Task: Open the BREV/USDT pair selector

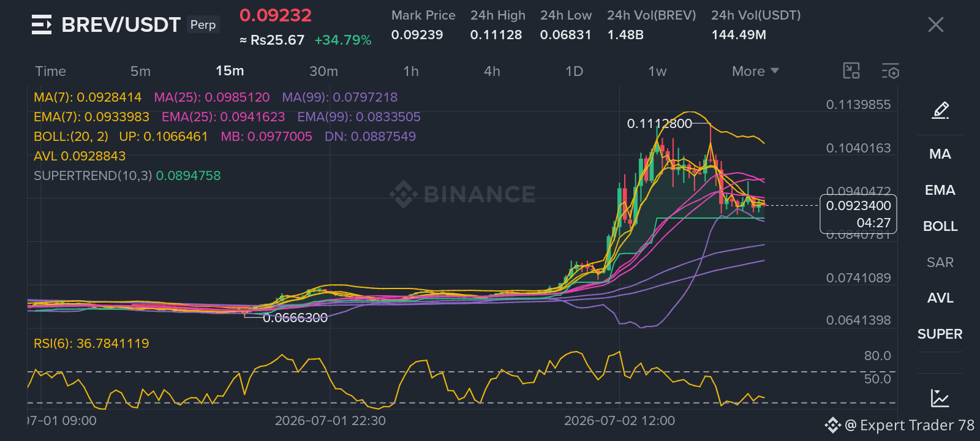Action: click(121, 24)
